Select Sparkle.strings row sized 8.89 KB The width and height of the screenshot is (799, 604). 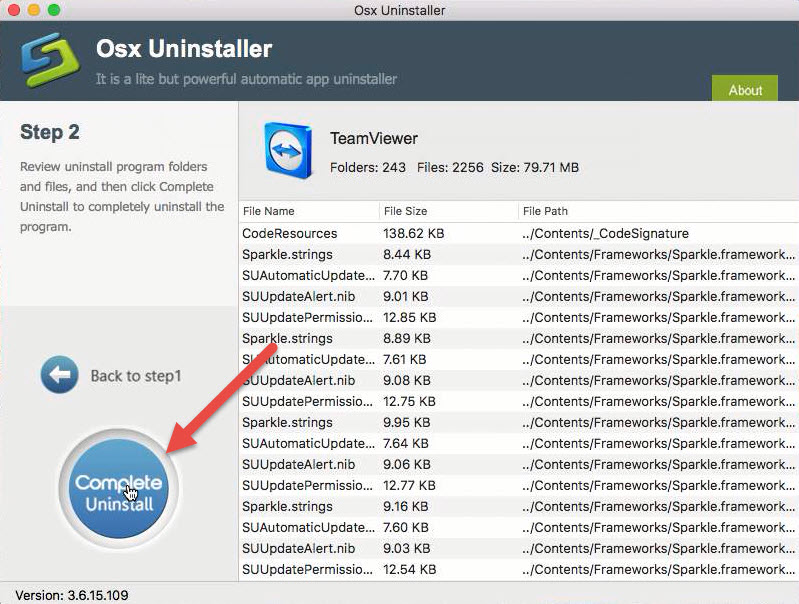click(x=519, y=338)
